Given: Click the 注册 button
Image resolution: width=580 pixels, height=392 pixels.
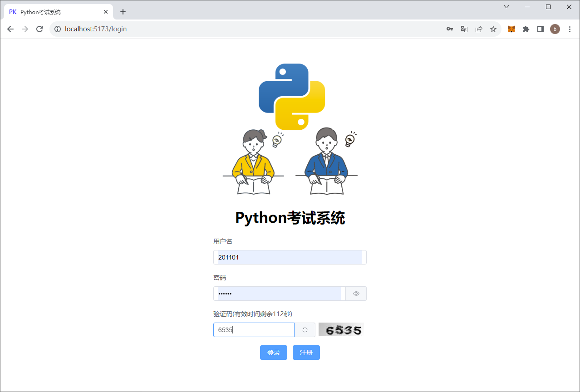Looking at the screenshot, I should pos(306,353).
